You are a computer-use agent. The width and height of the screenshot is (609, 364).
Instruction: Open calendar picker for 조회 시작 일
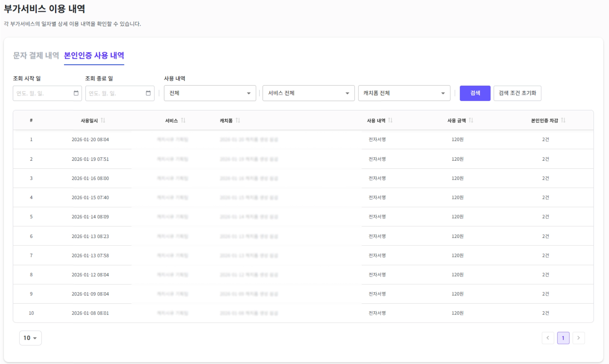click(x=76, y=93)
